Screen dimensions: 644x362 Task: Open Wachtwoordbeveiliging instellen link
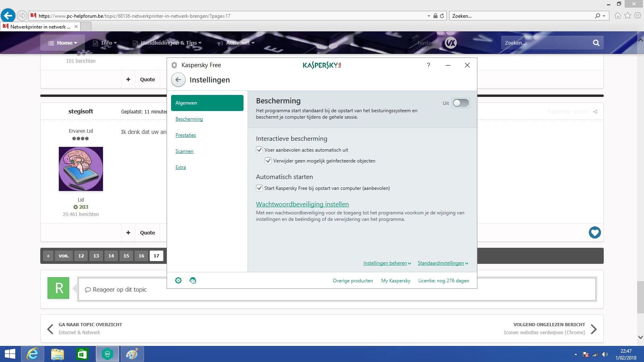point(302,204)
